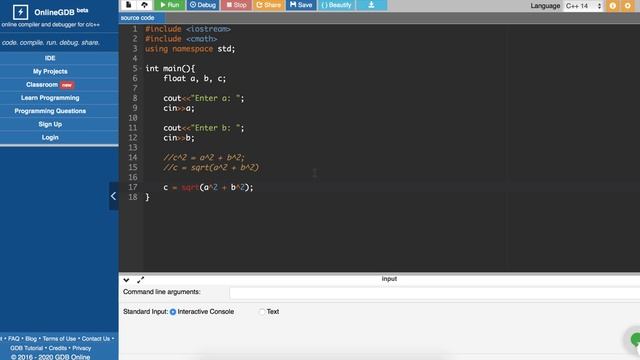This screenshot has height=360, width=640.
Task: Click the 'float a, b, c;' line
Action: tap(195, 78)
